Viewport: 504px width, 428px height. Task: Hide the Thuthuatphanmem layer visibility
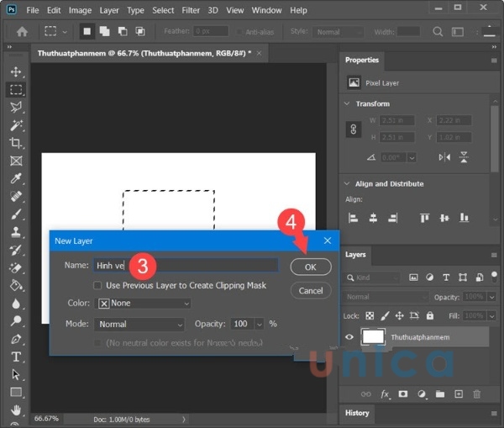click(350, 336)
